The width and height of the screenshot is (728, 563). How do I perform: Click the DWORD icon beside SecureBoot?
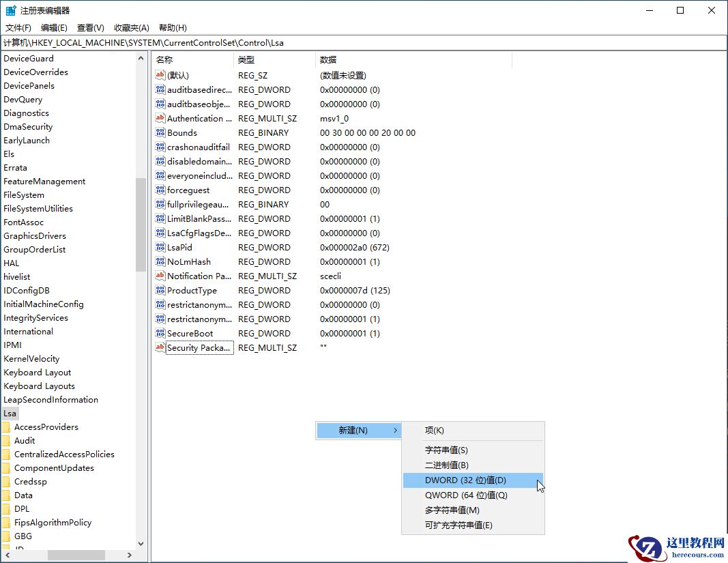coord(158,333)
